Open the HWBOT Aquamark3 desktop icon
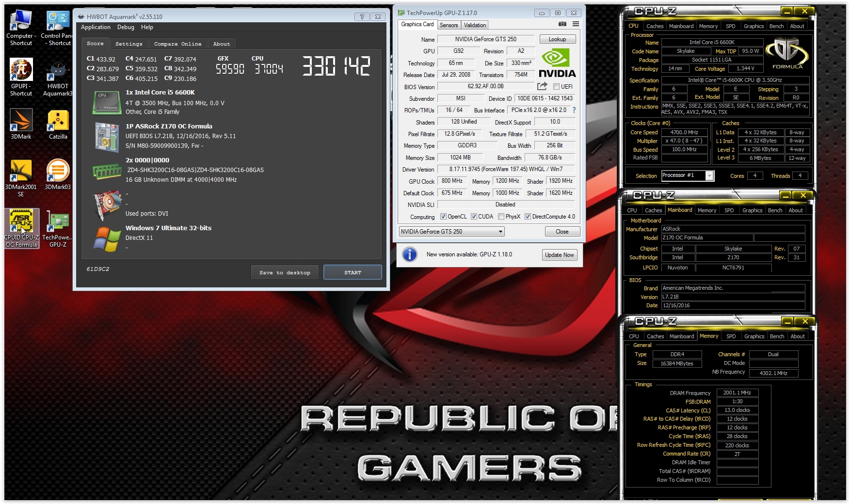 (58, 78)
